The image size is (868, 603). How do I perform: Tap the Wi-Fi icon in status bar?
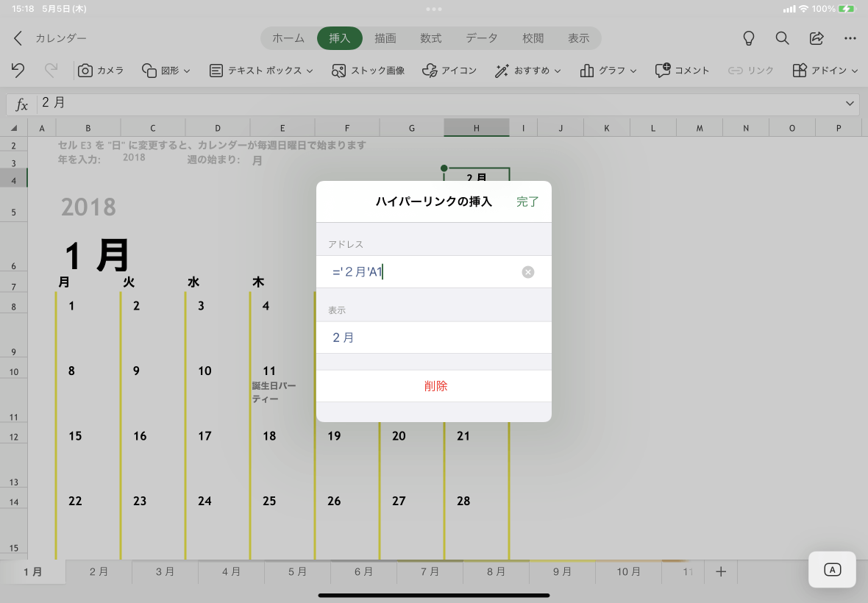[x=803, y=9]
